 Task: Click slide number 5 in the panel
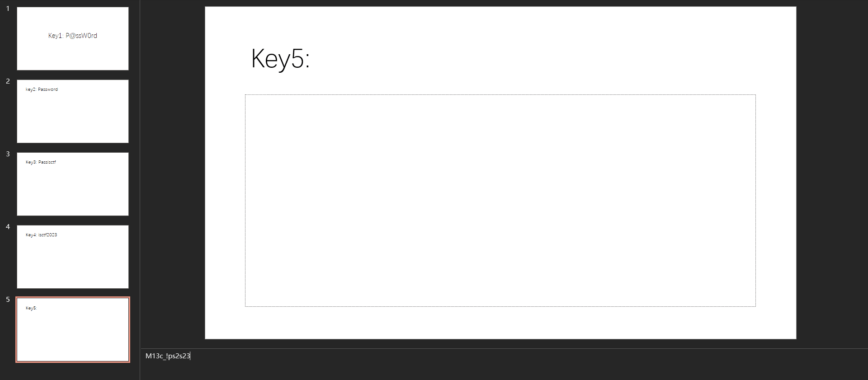pos(8,300)
